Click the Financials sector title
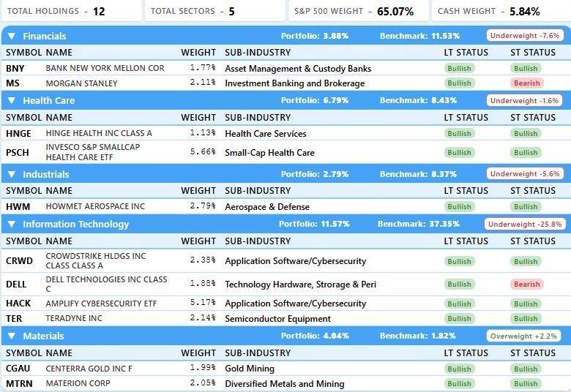Viewport: 571px width, 392px height. [45, 36]
